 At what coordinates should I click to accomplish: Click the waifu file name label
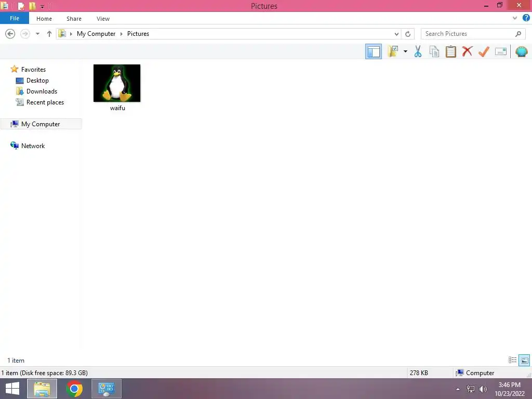click(x=117, y=108)
